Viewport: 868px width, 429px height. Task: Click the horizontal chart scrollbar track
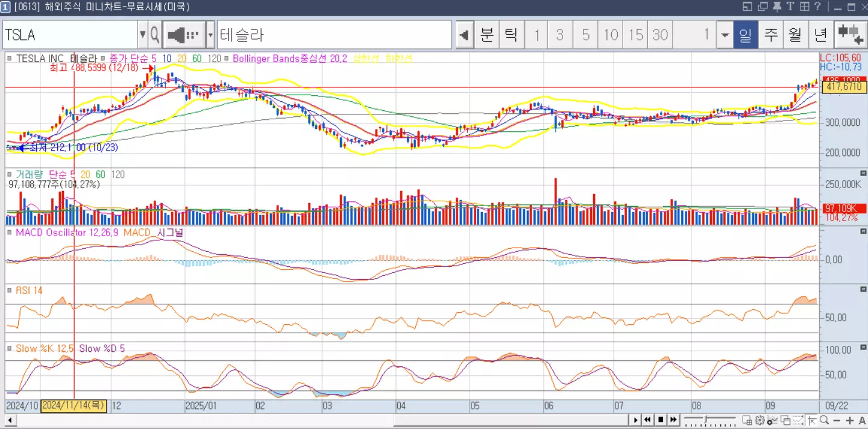pyautogui.click(x=321, y=420)
